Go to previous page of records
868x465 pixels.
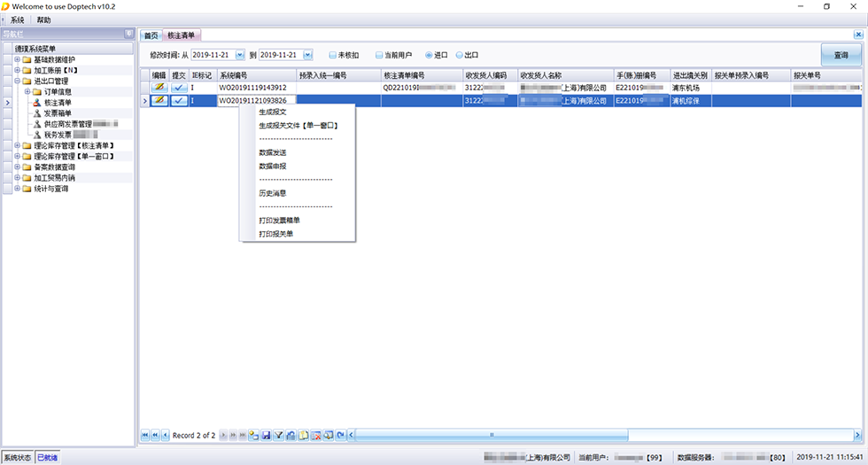point(156,435)
